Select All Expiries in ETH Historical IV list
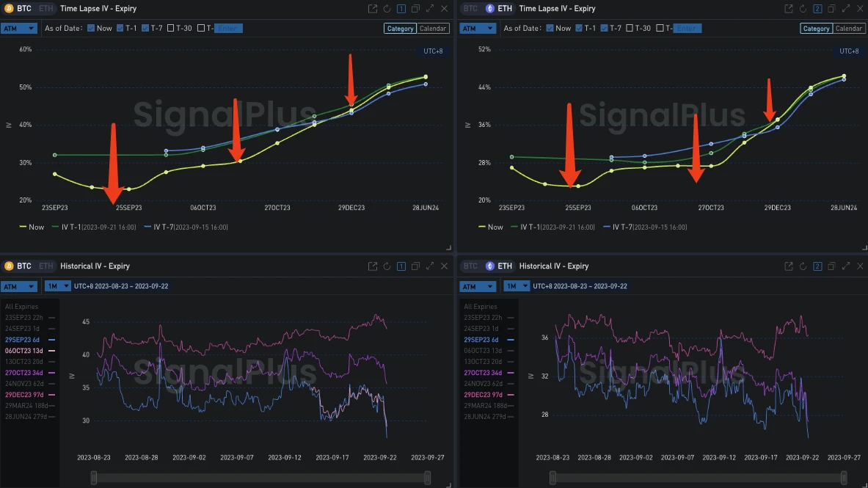 coord(481,307)
